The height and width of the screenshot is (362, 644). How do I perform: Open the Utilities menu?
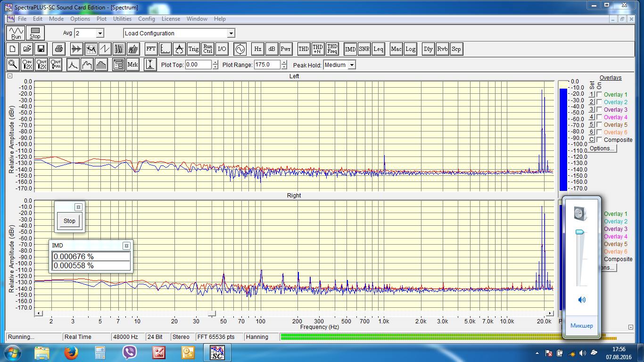coord(122,19)
